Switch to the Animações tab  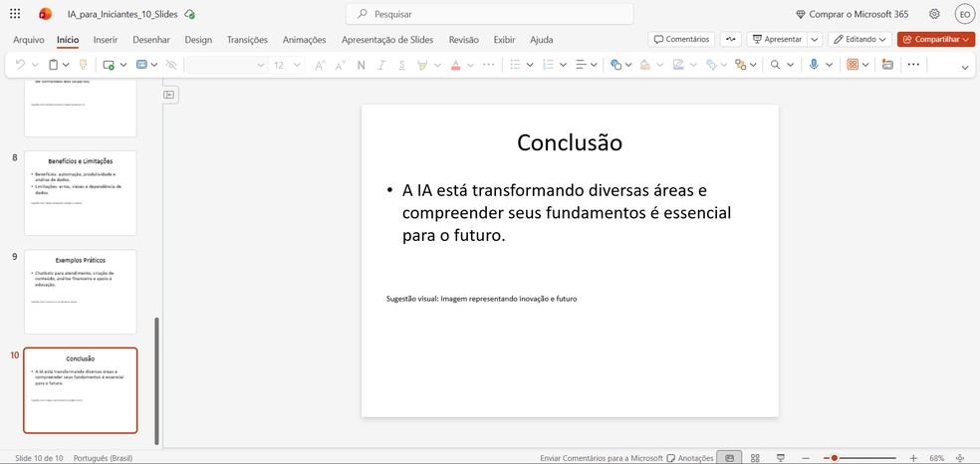tap(305, 40)
